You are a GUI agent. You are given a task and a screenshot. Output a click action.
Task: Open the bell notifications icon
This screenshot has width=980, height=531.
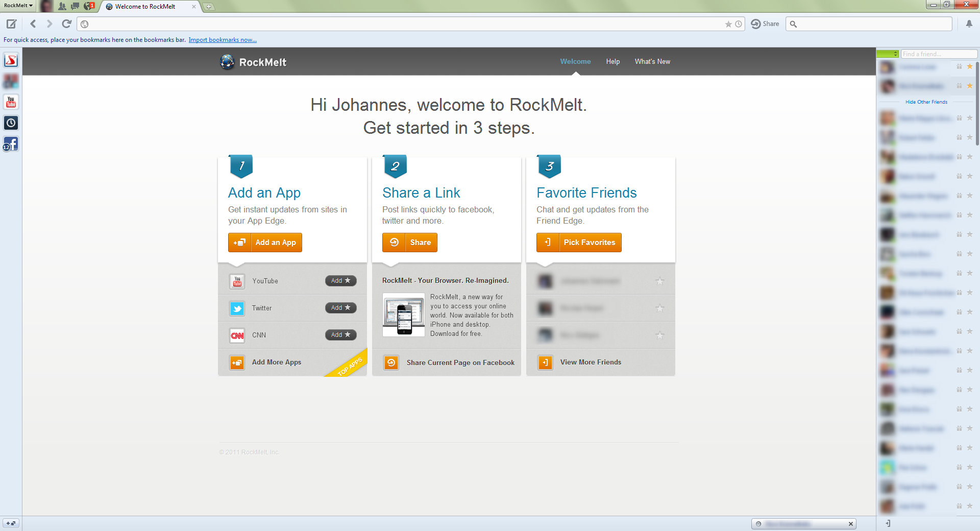[x=969, y=24]
